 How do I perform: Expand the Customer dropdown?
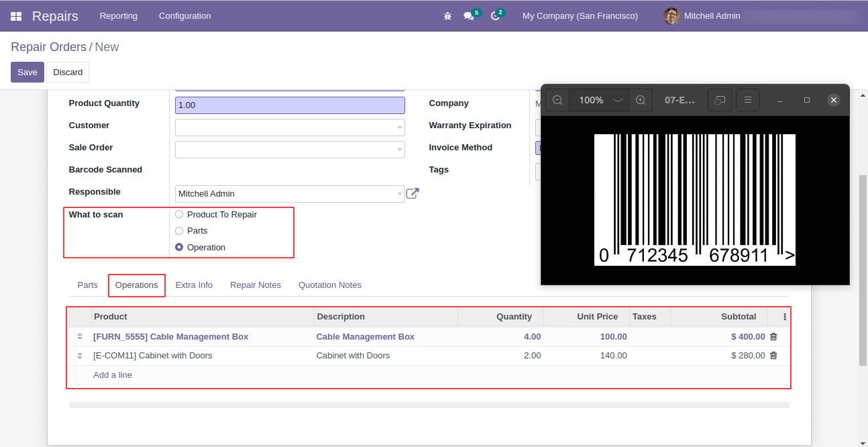400,128
